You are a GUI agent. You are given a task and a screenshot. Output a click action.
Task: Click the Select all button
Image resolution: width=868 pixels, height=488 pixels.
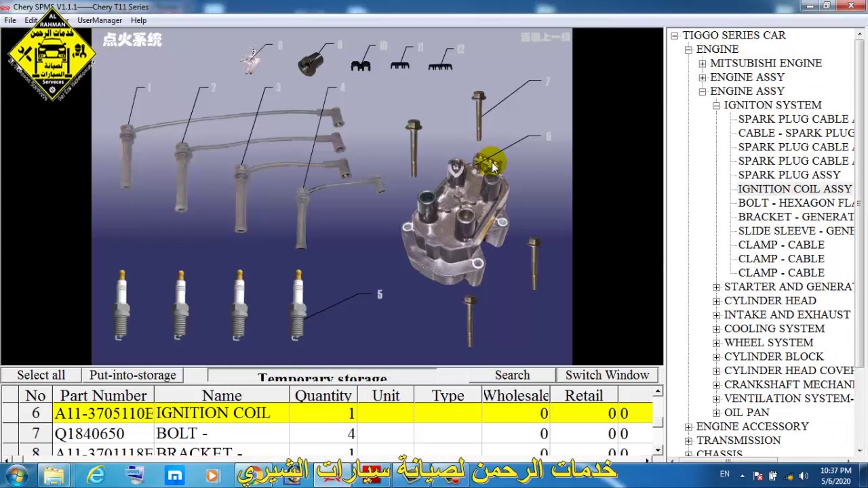[x=41, y=375]
